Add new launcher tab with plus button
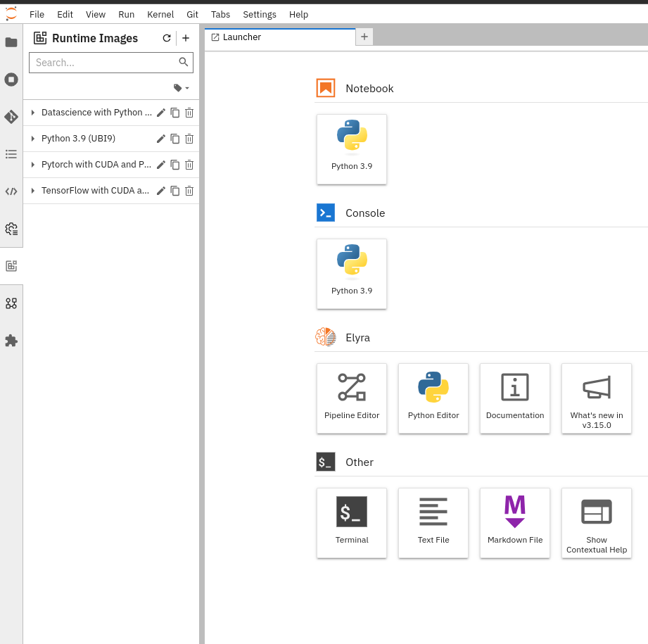The height and width of the screenshot is (644, 648). coord(364,37)
